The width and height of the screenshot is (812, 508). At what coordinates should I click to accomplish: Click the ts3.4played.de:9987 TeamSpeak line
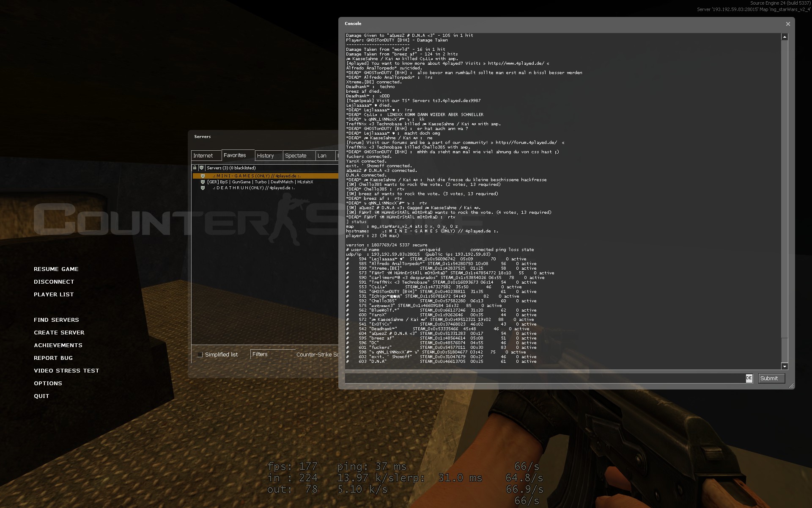click(413, 101)
